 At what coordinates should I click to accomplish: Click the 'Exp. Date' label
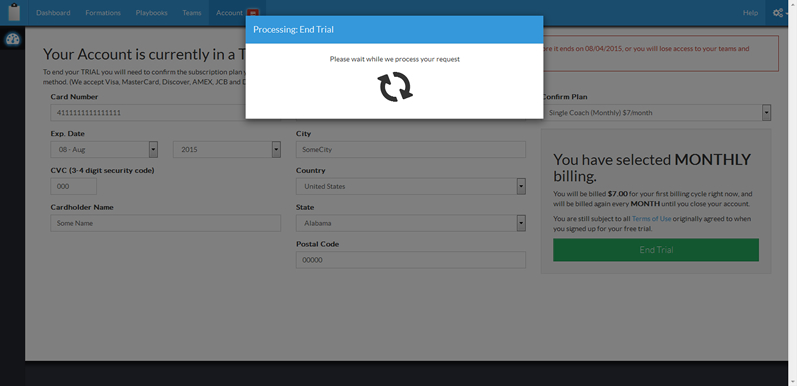coord(68,134)
